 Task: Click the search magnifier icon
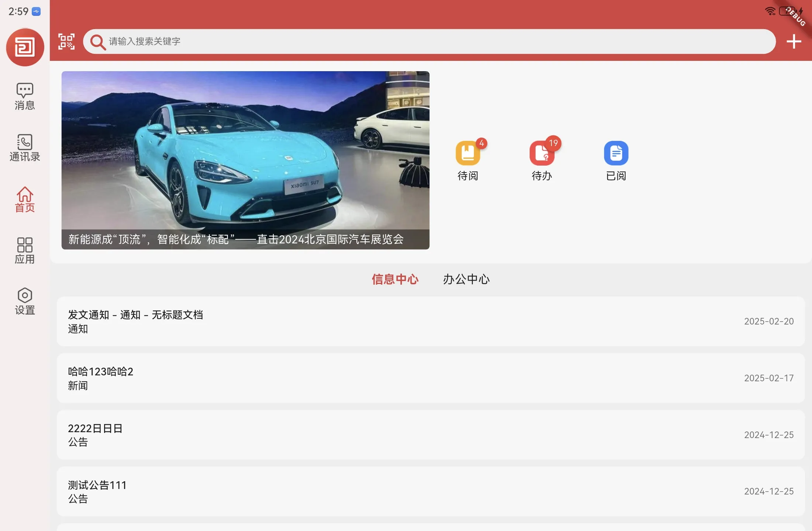[98, 42]
